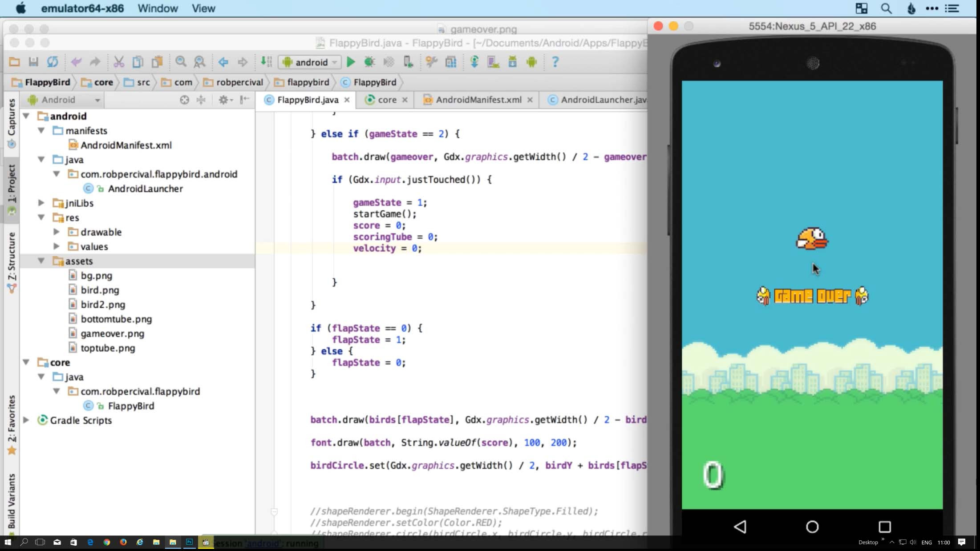The height and width of the screenshot is (551, 980).
Task: Toggle the Favorites side panel
Action: pos(12,425)
